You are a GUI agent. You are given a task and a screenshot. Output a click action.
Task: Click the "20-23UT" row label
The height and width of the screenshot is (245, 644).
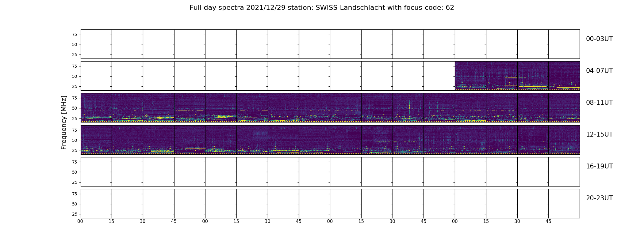pos(599,198)
